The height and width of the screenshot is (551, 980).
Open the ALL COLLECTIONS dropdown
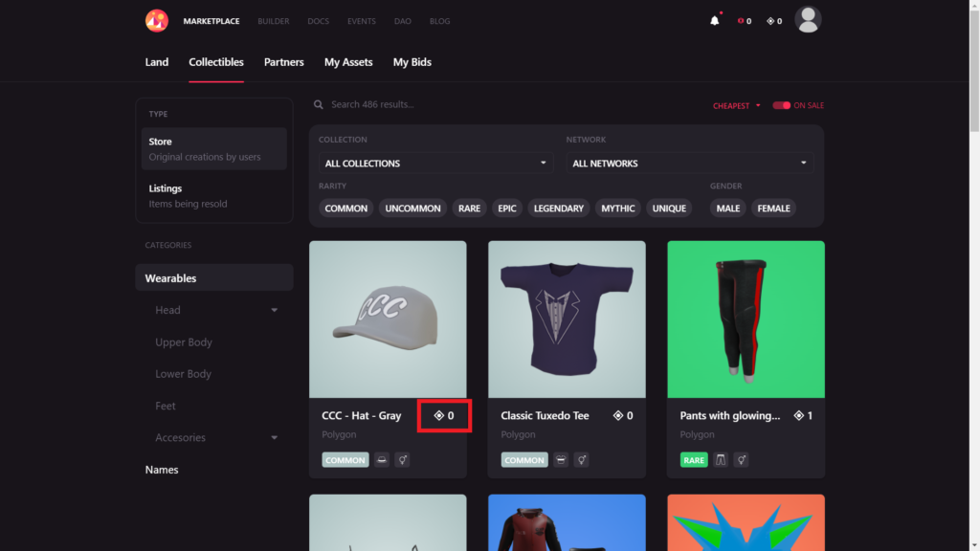pos(435,163)
